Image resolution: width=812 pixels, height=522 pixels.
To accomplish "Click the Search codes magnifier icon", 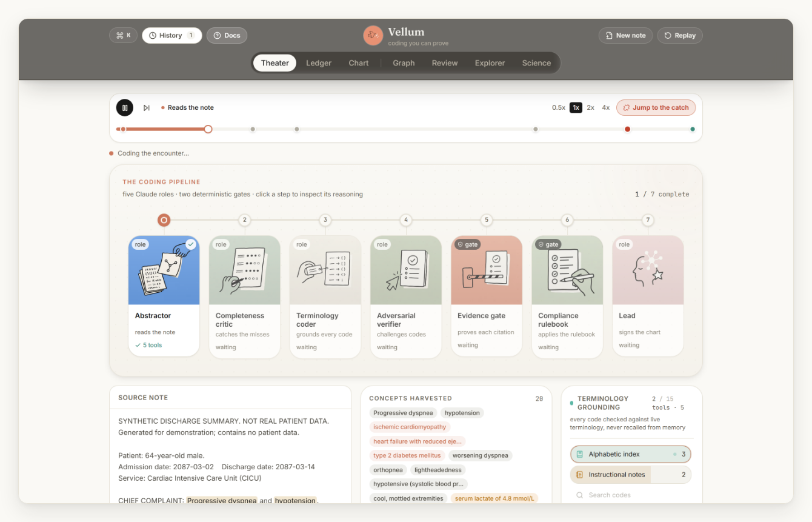I will (x=579, y=495).
